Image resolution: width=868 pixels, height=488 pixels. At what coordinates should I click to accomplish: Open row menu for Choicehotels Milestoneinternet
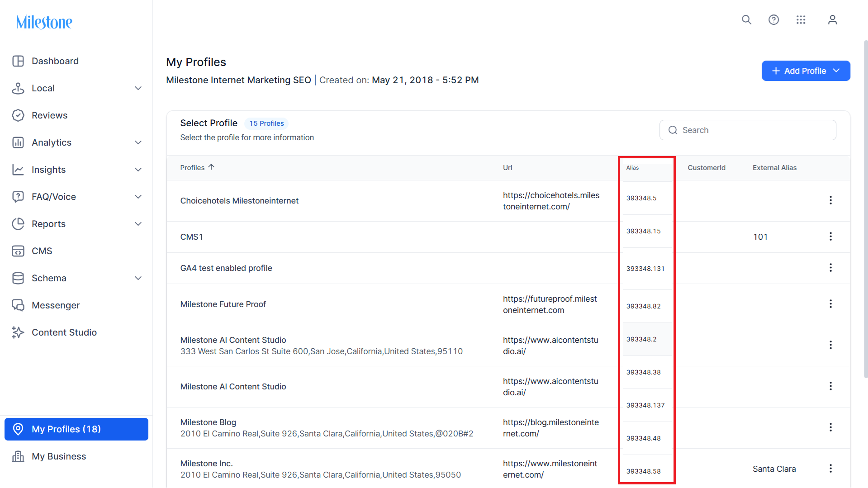coord(830,200)
